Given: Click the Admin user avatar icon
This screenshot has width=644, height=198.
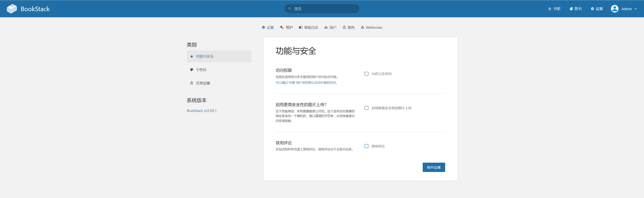Looking at the screenshot, I should 614,9.
